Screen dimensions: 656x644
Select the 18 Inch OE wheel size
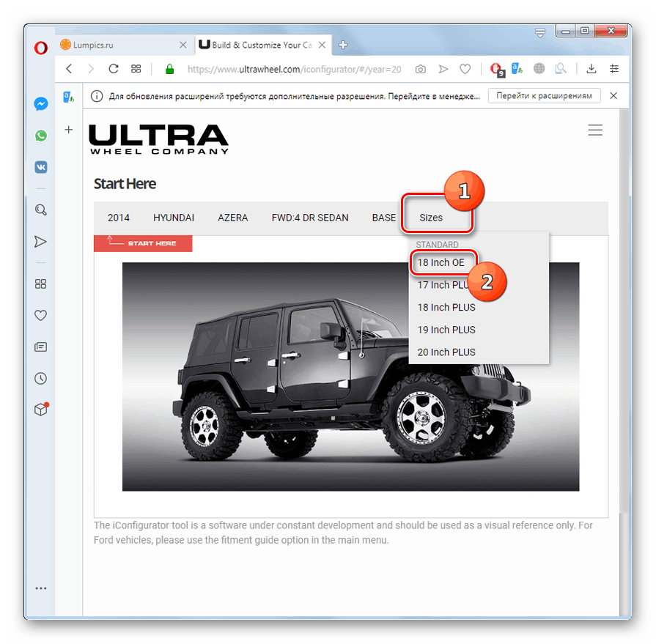[x=443, y=262]
